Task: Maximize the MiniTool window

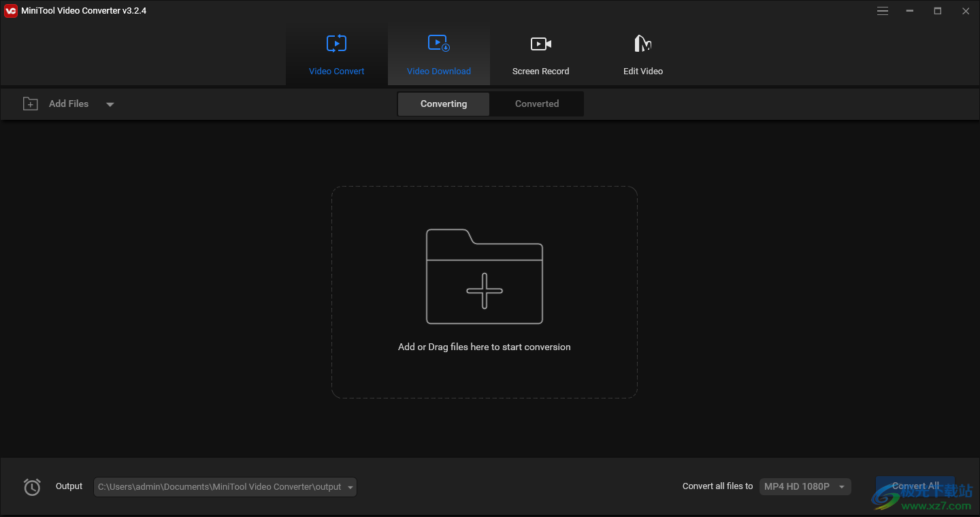Action: 938,11
